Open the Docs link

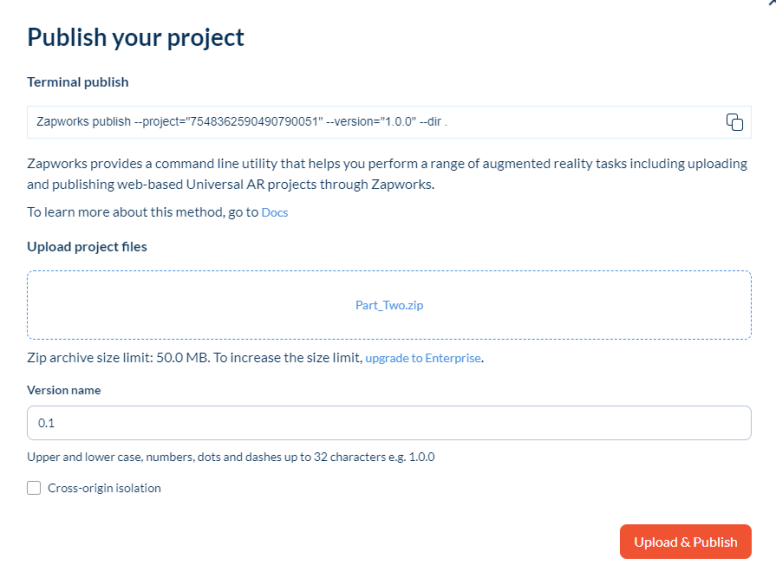(275, 213)
